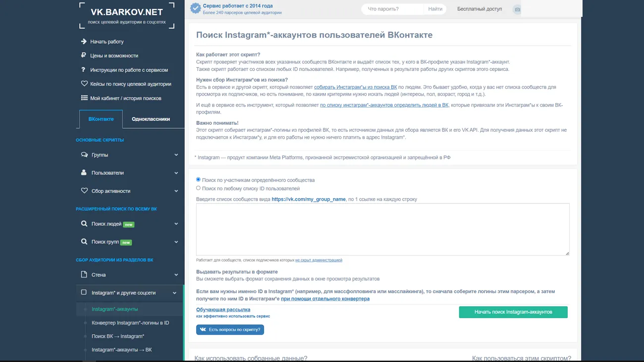Click the document icon beside Стена
Screen dimensions: 644x362
pos(84,275)
